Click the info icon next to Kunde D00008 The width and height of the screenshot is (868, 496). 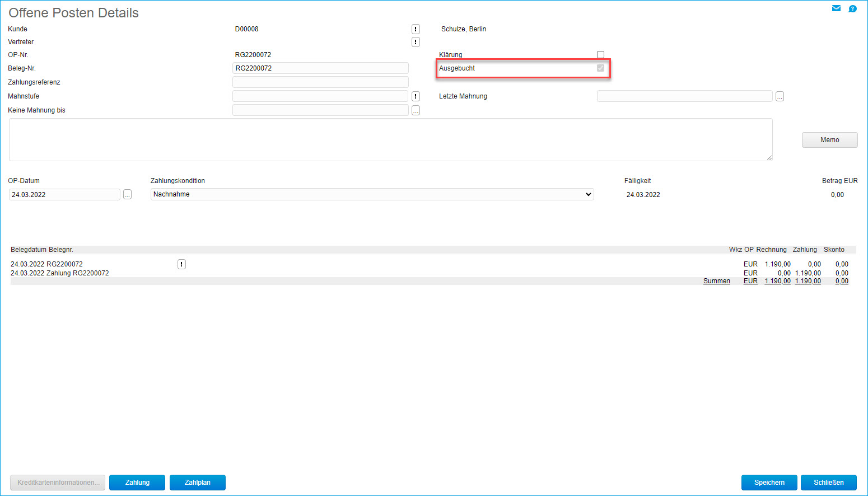coord(416,29)
